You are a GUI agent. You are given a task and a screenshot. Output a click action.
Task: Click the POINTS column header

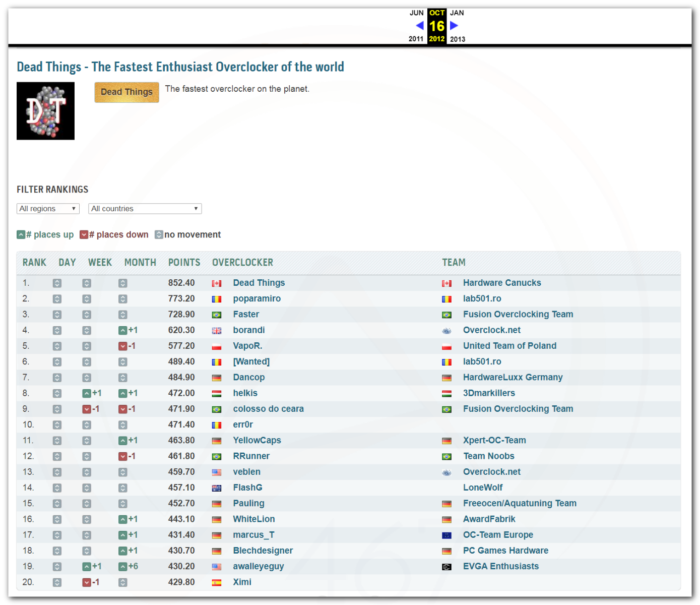point(184,263)
